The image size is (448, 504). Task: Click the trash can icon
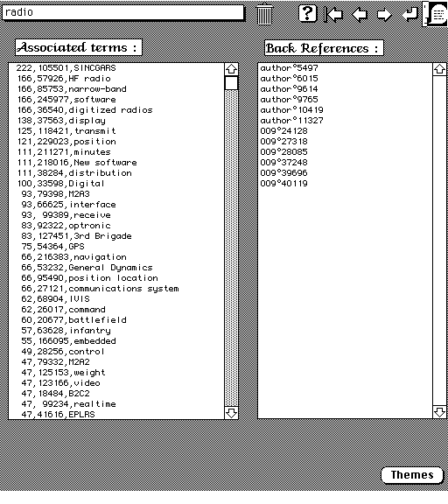[264, 14]
